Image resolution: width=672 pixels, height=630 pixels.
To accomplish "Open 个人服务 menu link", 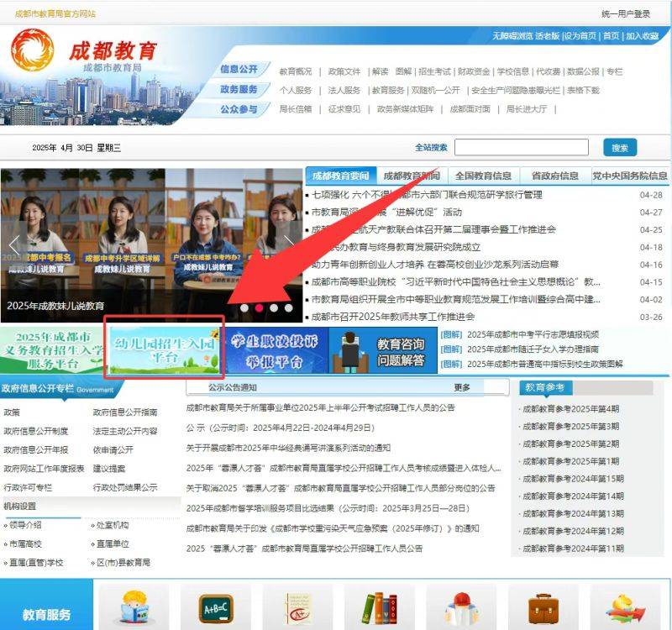I will coord(296,91).
